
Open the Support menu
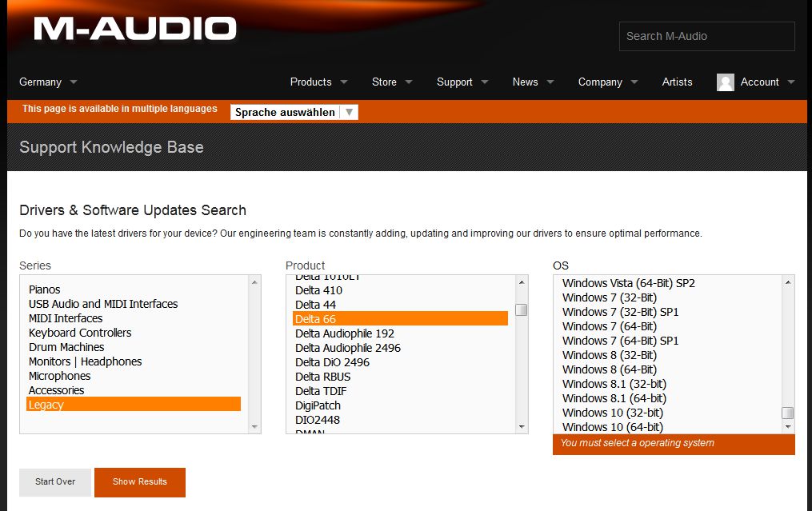coord(462,82)
